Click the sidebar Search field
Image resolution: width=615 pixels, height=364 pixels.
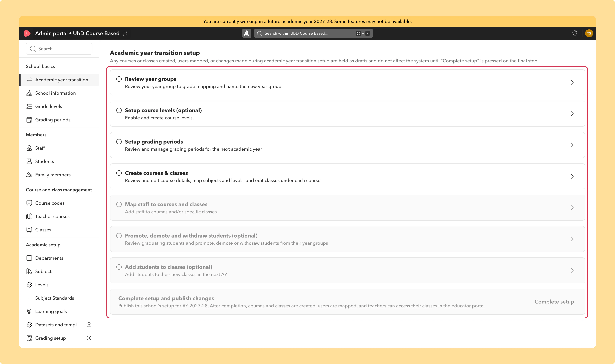point(59,49)
